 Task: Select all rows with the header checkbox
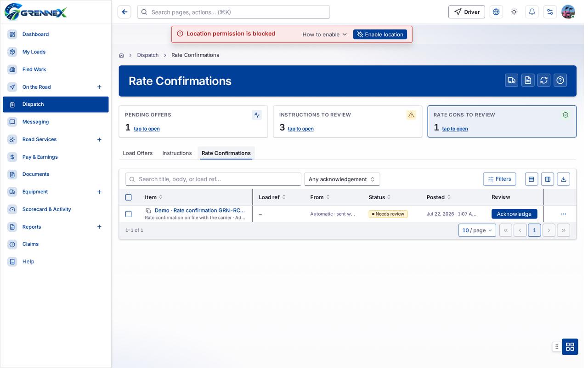pyautogui.click(x=128, y=197)
